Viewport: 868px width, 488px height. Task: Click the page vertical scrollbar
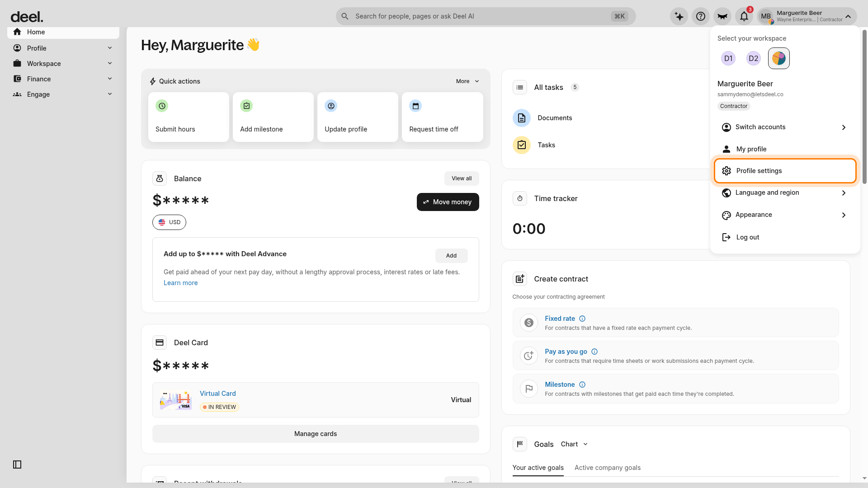click(864, 107)
